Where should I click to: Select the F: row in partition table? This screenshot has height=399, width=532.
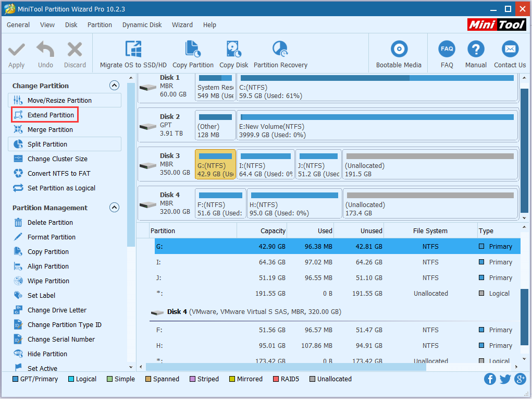click(x=337, y=330)
